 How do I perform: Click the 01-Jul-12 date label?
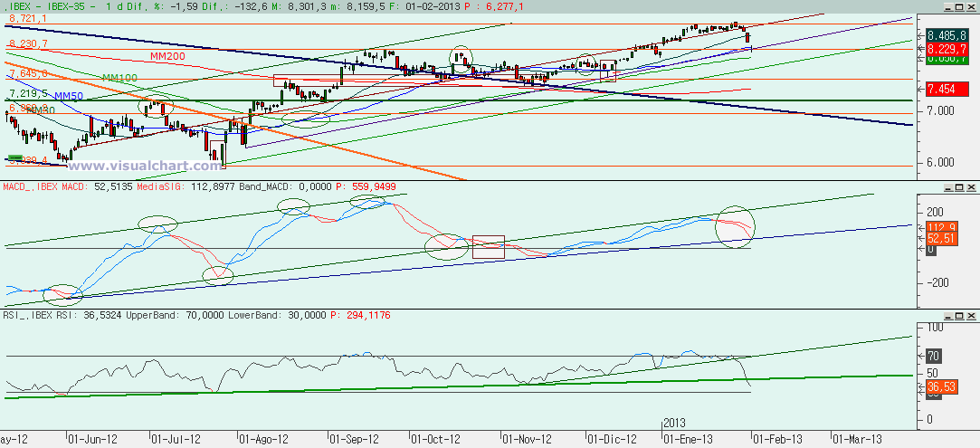pyautogui.click(x=175, y=439)
